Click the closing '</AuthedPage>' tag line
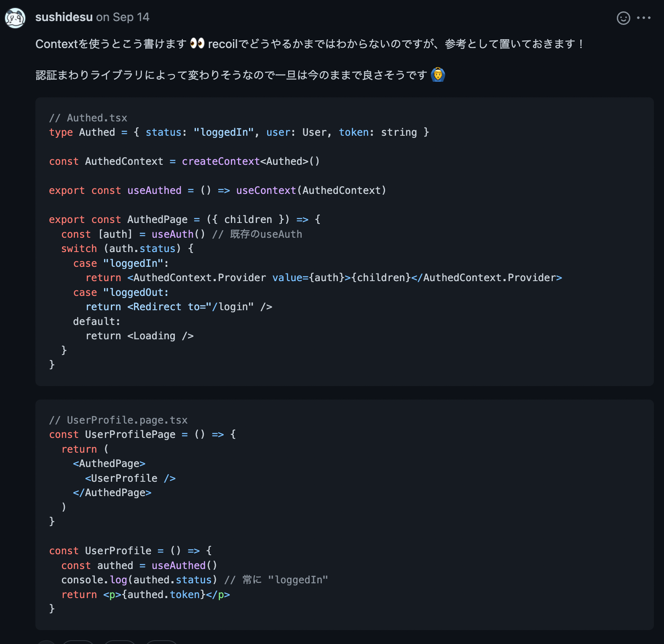This screenshot has width=664, height=644. 112,493
